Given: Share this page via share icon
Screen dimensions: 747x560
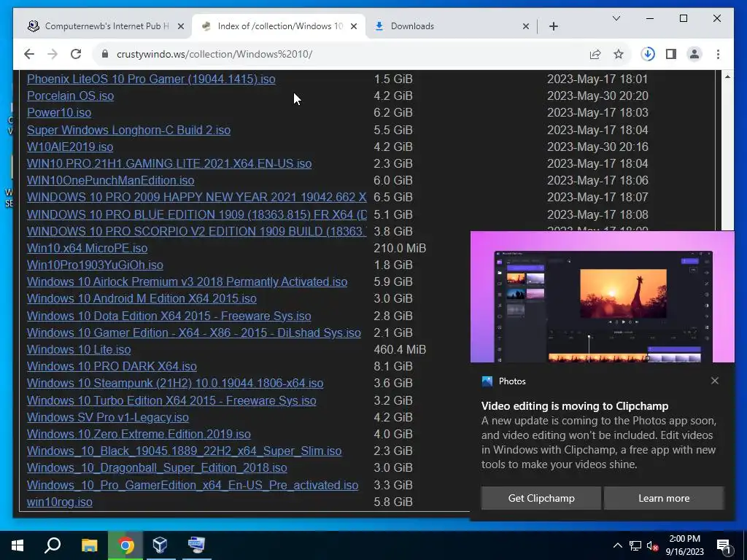Looking at the screenshot, I should [595, 54].
